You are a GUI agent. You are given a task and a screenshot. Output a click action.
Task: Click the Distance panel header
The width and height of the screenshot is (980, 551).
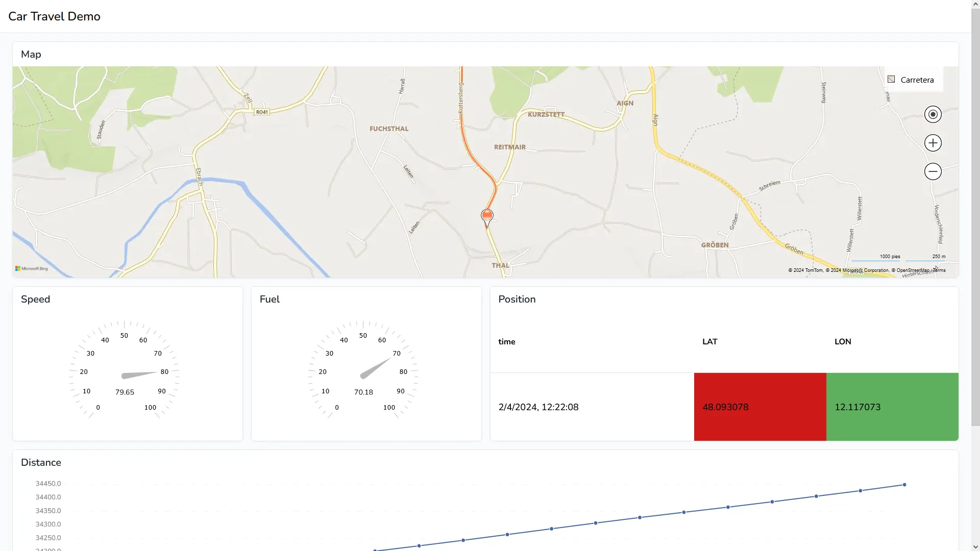coord(41,462)
